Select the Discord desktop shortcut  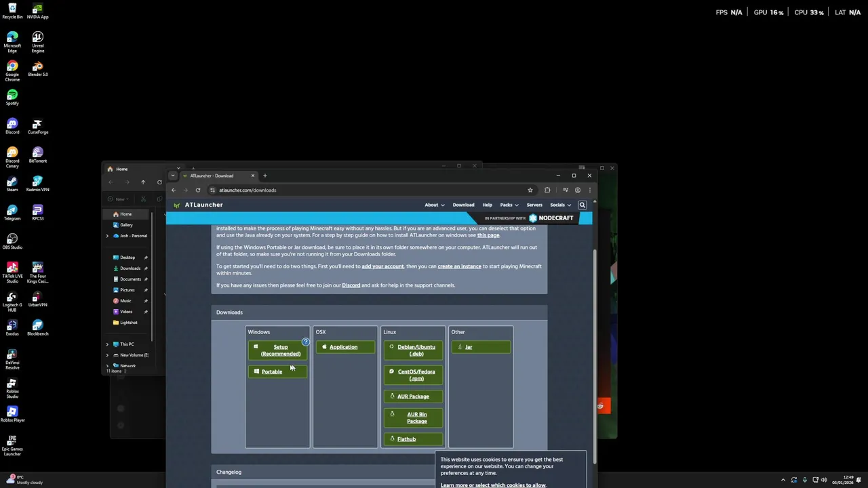click(x=12, y=127)
